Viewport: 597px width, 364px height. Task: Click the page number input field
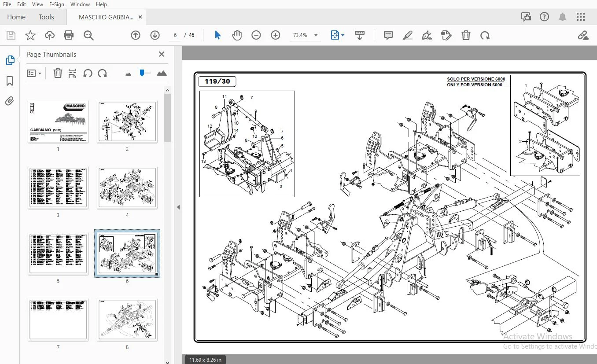coord(175,35)
